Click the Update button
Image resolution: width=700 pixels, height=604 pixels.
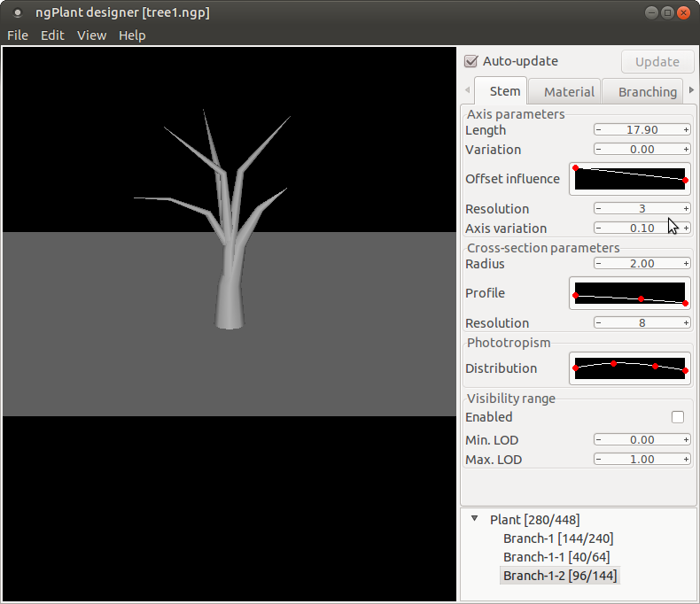coord(657,62)
